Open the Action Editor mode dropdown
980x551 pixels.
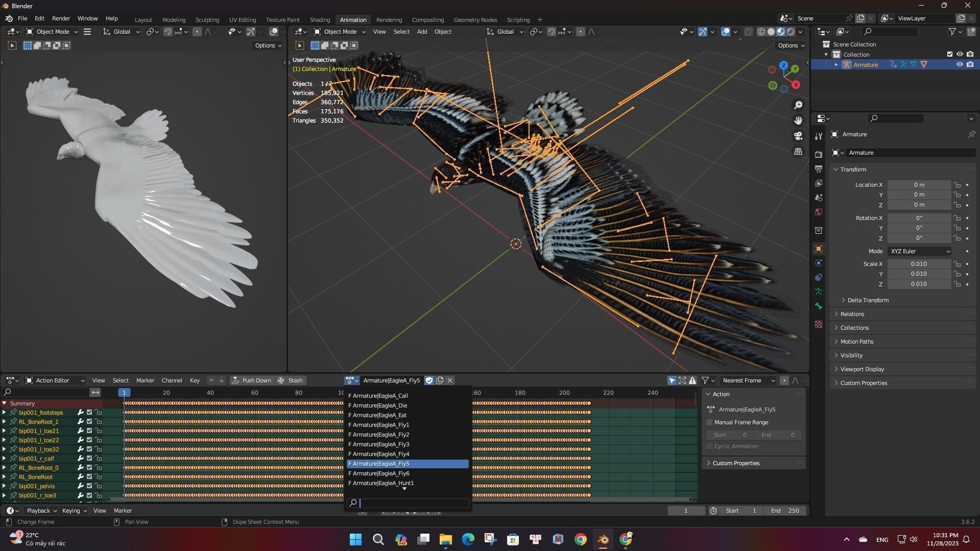(x=55, y=380)
